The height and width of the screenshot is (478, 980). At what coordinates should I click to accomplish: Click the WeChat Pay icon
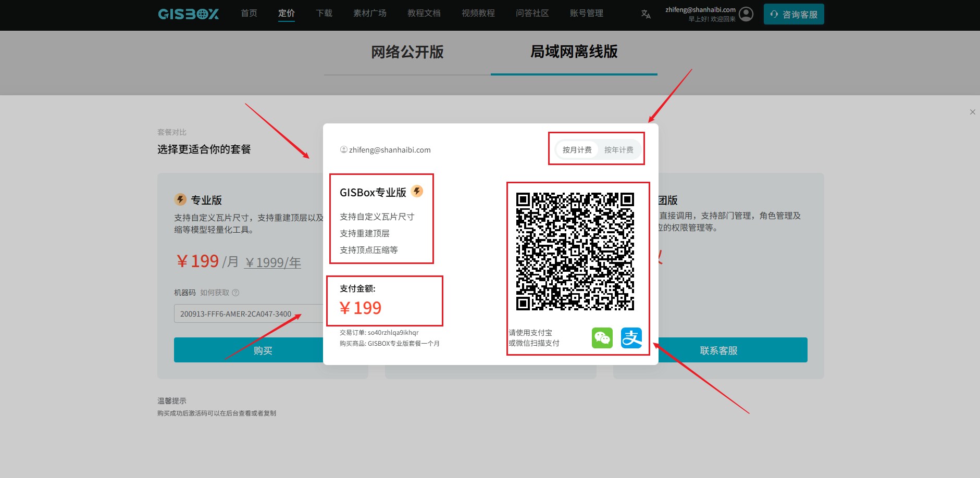point(602,338)
